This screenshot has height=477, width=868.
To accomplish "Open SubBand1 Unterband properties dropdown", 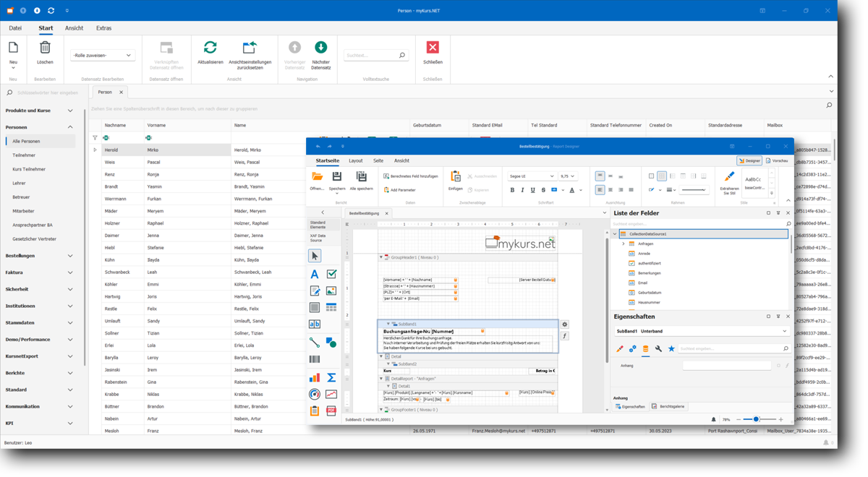I will [x=702, y=331].
